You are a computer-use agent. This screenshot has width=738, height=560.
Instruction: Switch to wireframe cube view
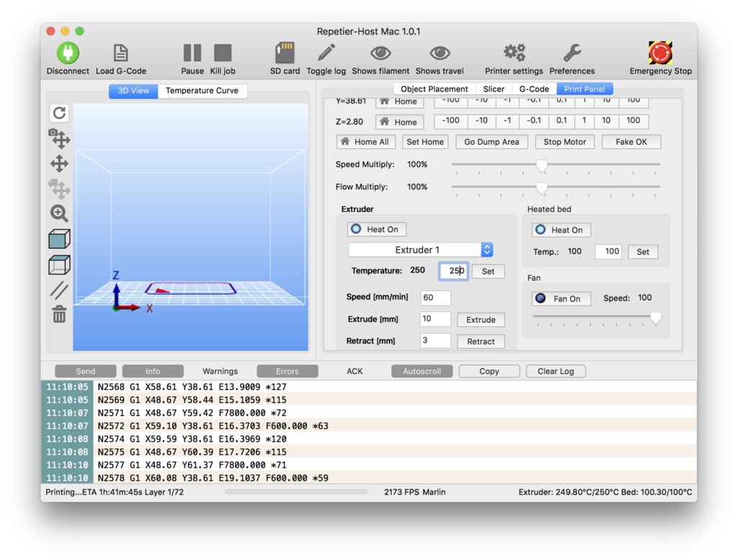click(x=59, y=265)
